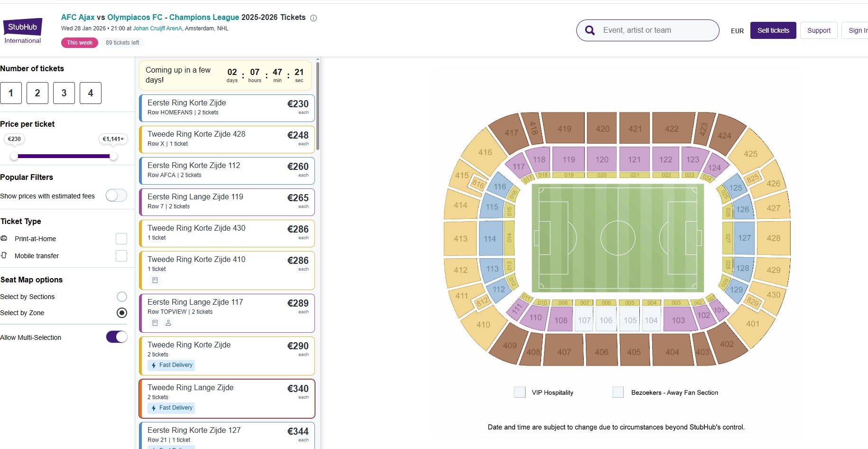This screenshot has width=868, height=449.
Task: Click the StubHub International logo
Action: (23, 30)
